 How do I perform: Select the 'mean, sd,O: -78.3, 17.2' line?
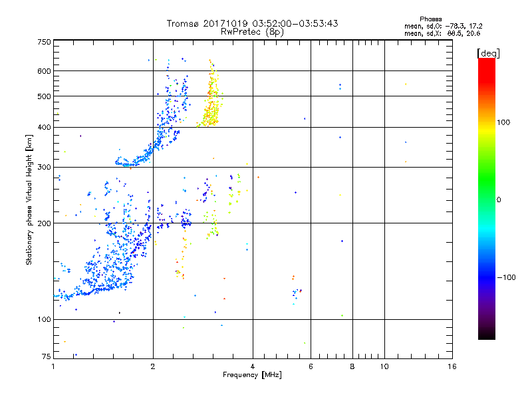[443, 26]
